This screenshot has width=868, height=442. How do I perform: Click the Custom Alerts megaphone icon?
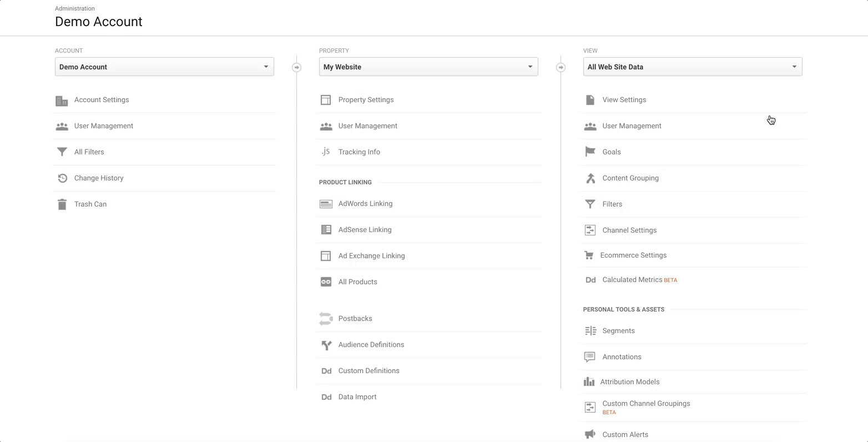pos(590,434)
